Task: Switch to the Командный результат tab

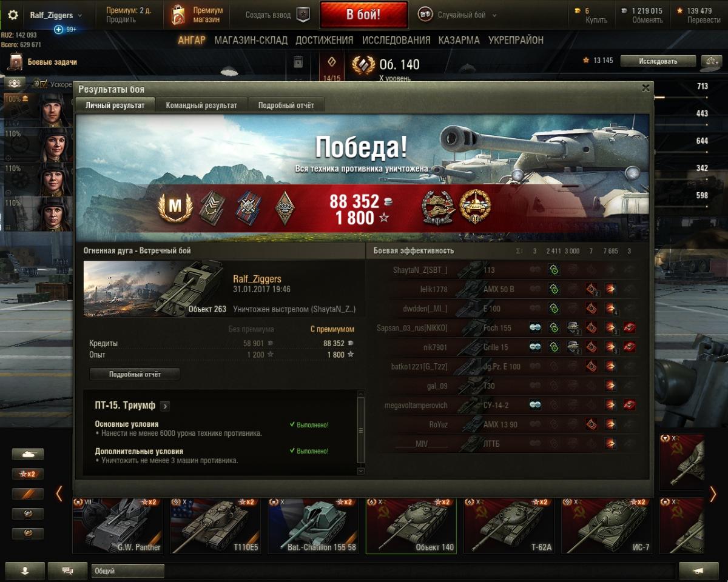Action: coord(201,105)
